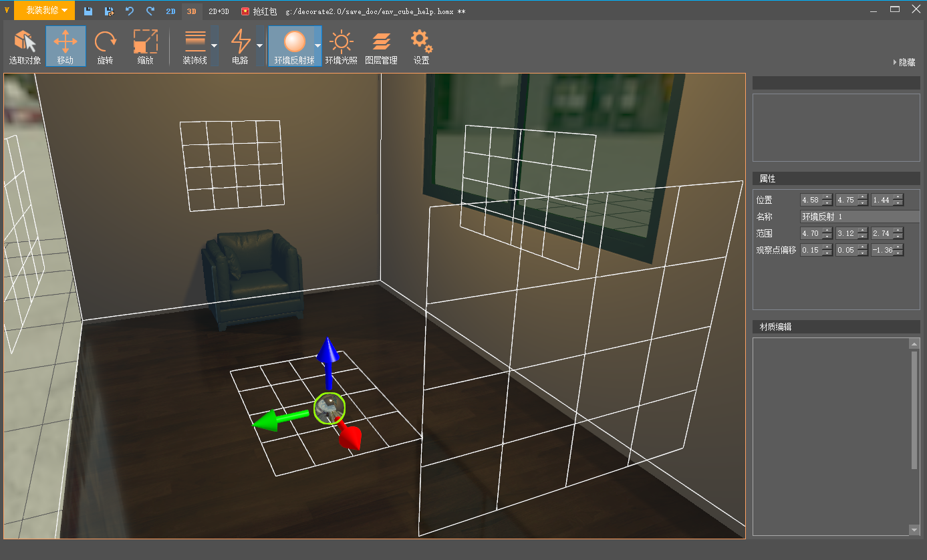Image resolution: width=927 pixels, height=560 pixels.
Task: Expand the 电路 dropdown arrow
Action: pyautogui.click(x=259, y=46)
